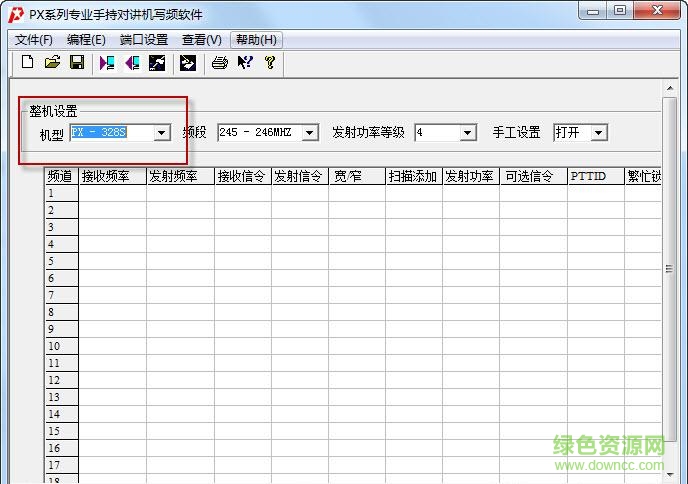Click the Print toolbar icon
The height and width of the screenshot is (484, 688).
click(219, 63)
